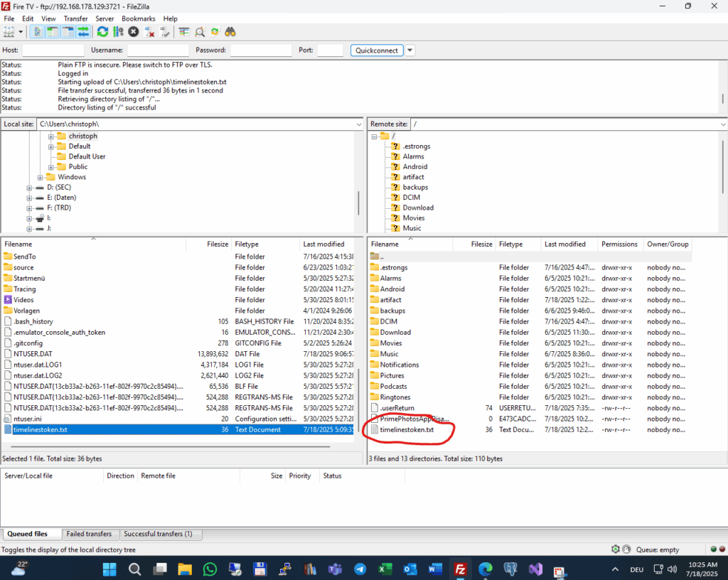Open Telegram from the taskbar
Viewport: 728px width, 580px height.
pos(360,569)
